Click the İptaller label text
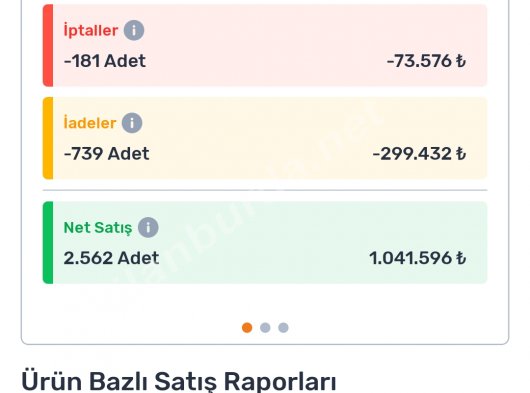This screenshot has height=393, width=530. (x=91, y=30)
